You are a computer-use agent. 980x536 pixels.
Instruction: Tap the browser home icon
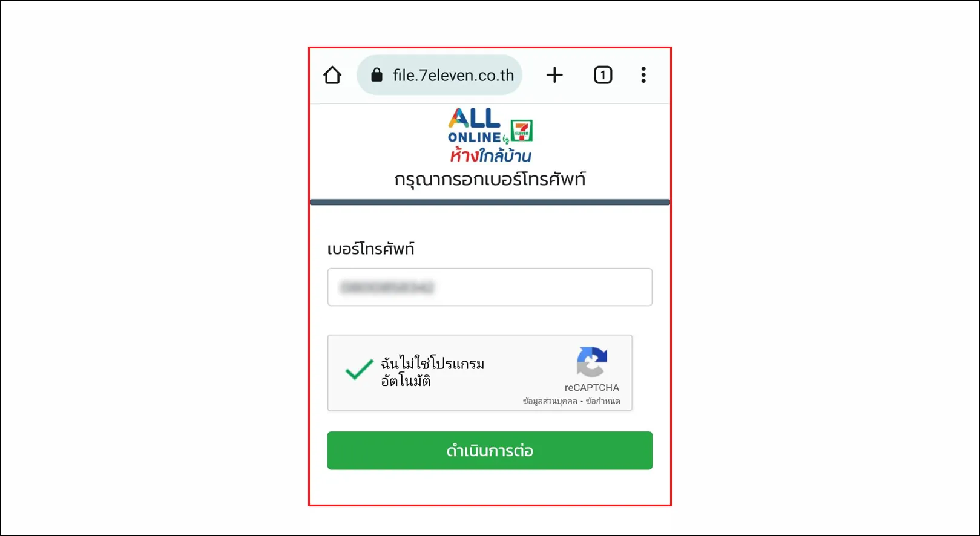332,75
